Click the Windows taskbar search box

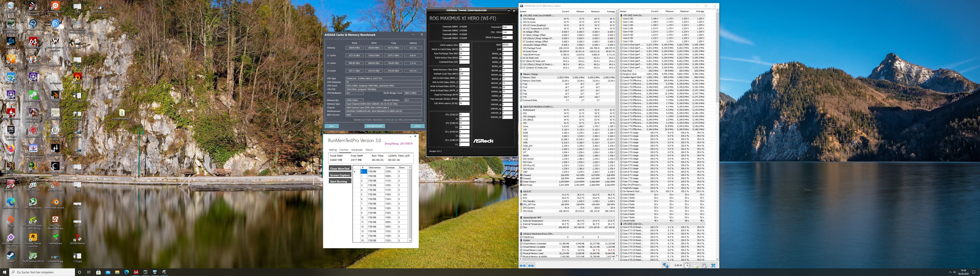pyautogui.click(x=42, y=272)
